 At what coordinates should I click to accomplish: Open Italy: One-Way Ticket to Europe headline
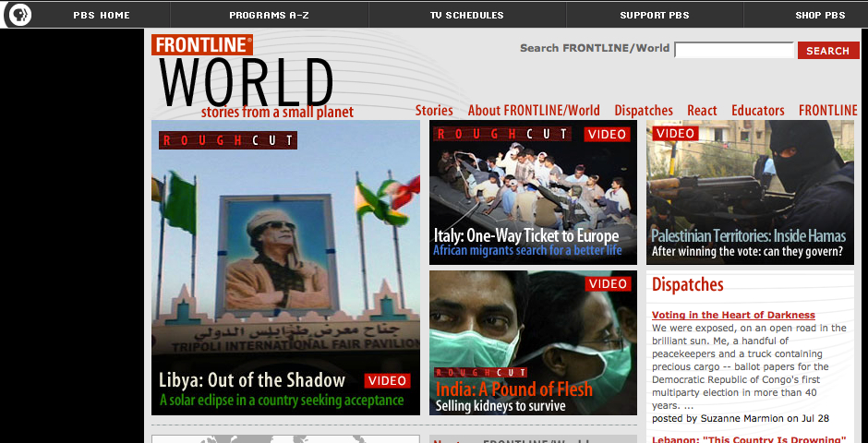(x=526, y=236)
